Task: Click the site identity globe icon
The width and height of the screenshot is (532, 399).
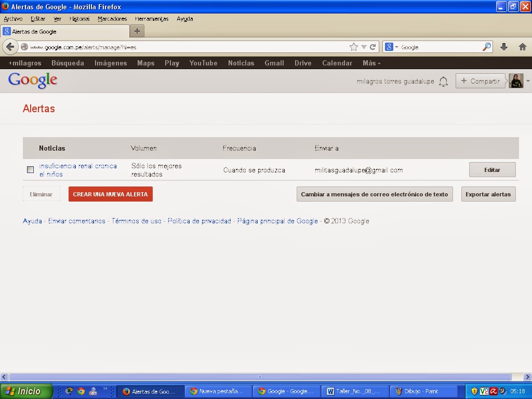Action: point(24,47)
